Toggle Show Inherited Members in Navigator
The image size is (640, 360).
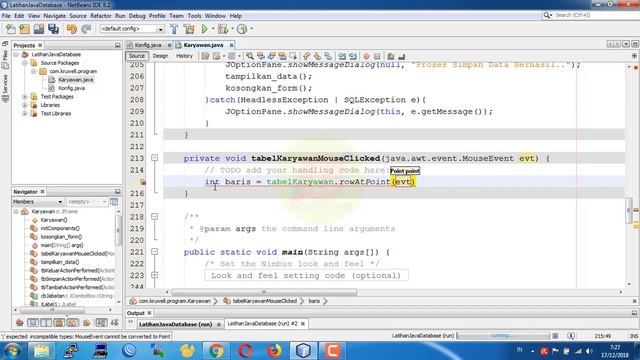[x=20, y=323]
